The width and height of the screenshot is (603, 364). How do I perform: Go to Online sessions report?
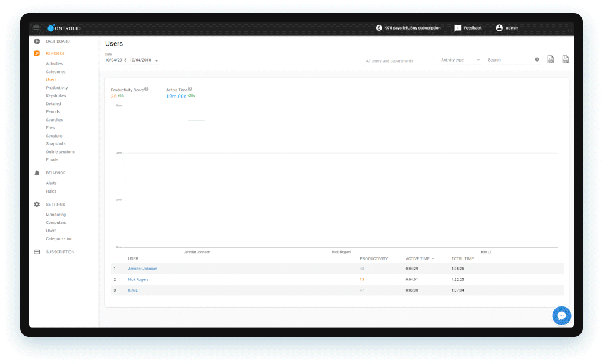(x=60, y=152)
